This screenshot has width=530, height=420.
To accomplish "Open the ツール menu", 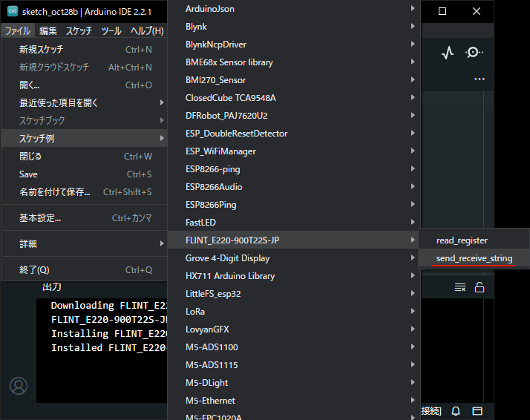I will tap(111, 31).
